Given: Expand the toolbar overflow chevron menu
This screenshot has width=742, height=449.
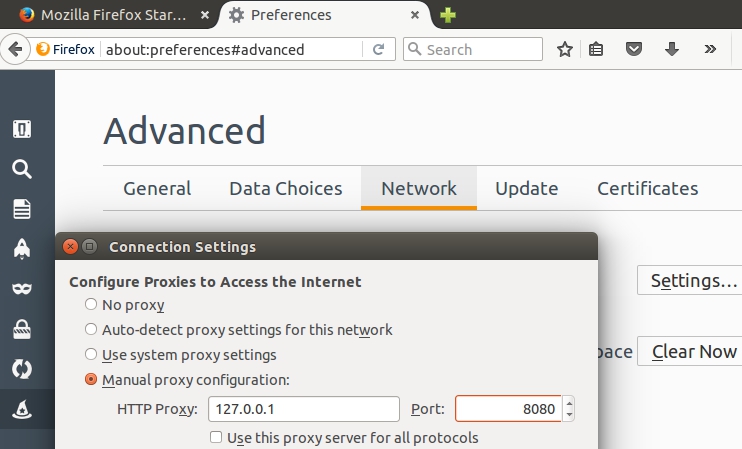Looking at the screenshot, I should click(x=710, y=49).
